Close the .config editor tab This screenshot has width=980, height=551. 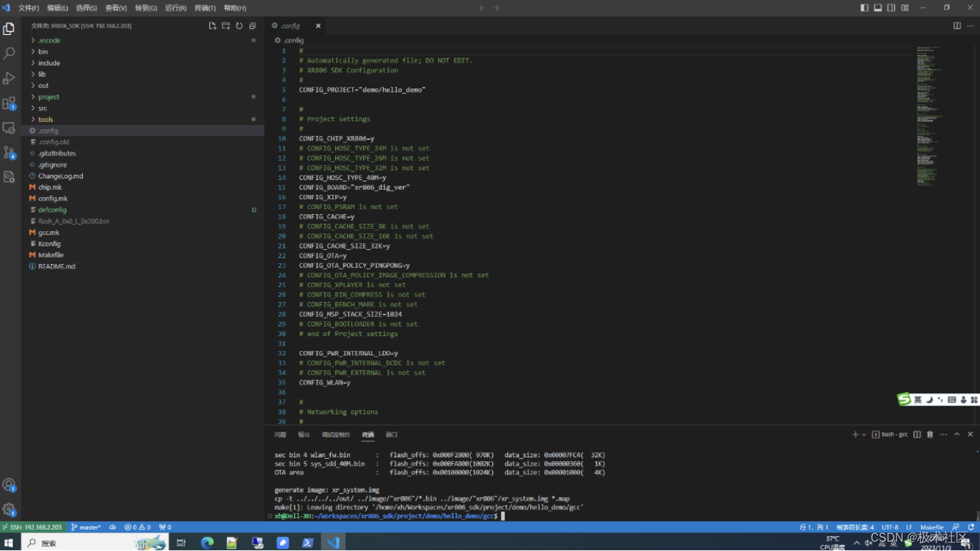pos(318,26)
